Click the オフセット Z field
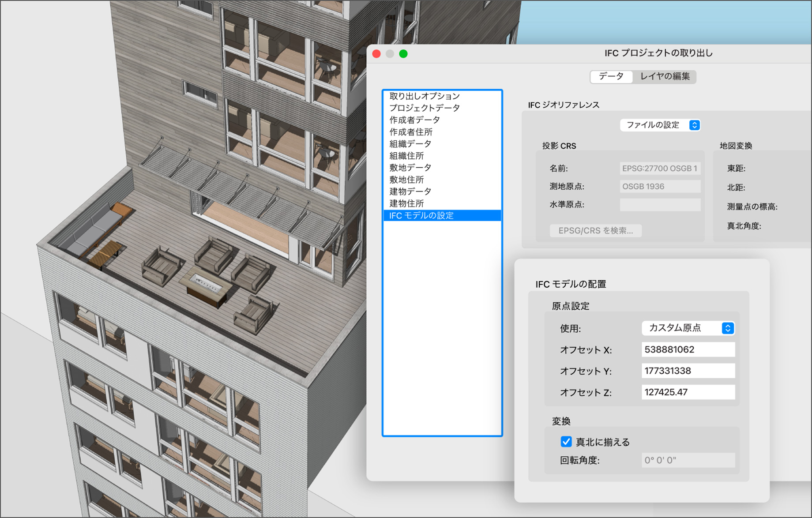Viewport: 812px width, 518px height. 688,392
